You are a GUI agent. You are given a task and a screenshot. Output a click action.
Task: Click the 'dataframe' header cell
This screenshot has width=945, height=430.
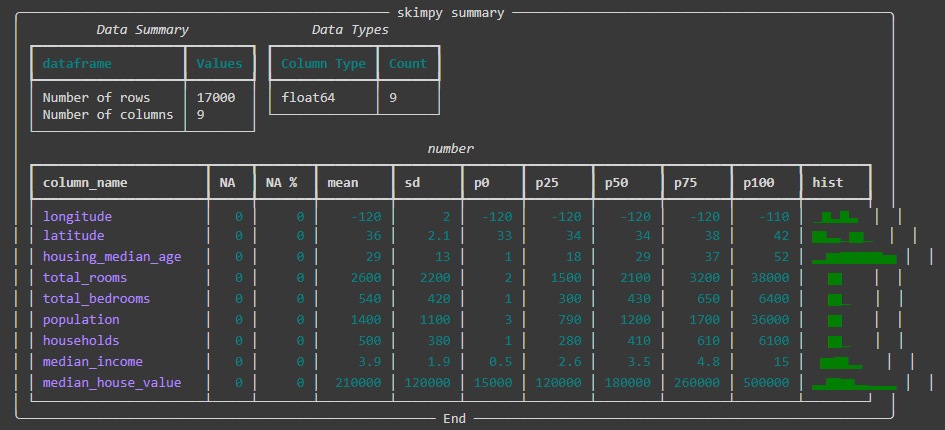[x=77, y=63]
